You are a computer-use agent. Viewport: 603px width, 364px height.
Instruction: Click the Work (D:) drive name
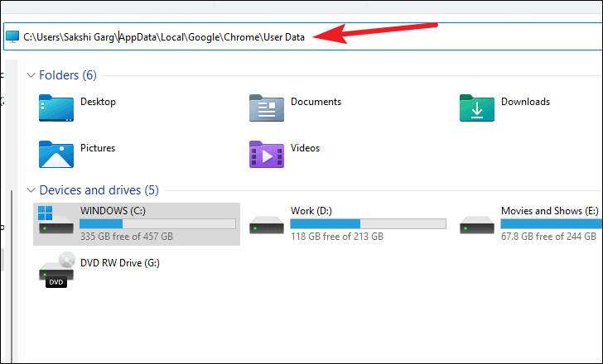point(311,211)
